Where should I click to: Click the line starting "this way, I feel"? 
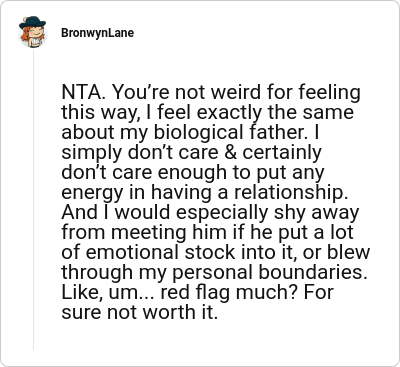tap(207, 113)
